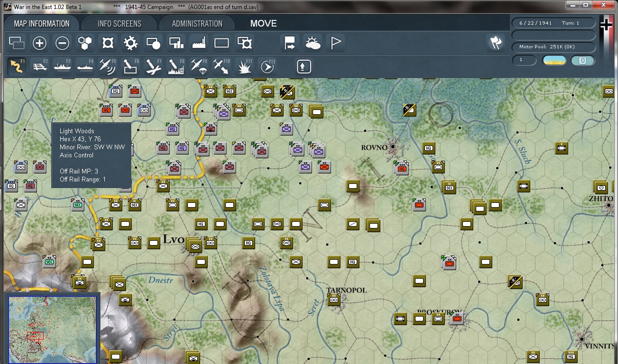Click the MOVE mode label
The image size is (618, 364).
263,24
